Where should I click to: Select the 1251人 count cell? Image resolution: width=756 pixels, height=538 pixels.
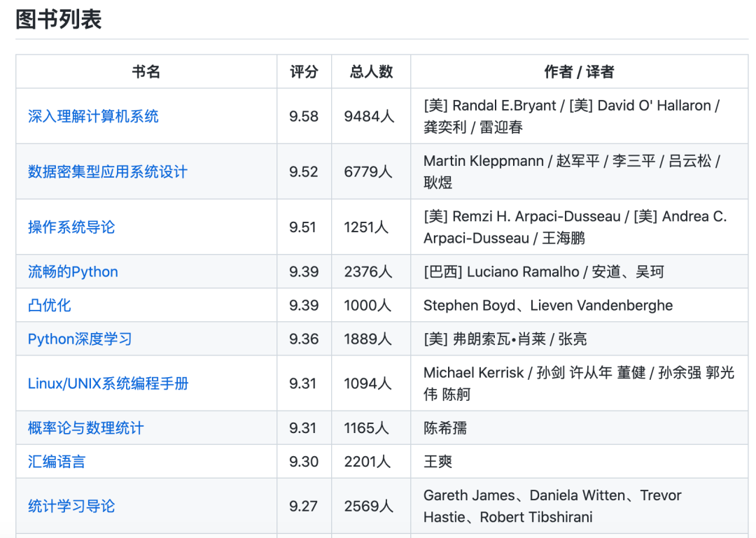coord(371,227)
